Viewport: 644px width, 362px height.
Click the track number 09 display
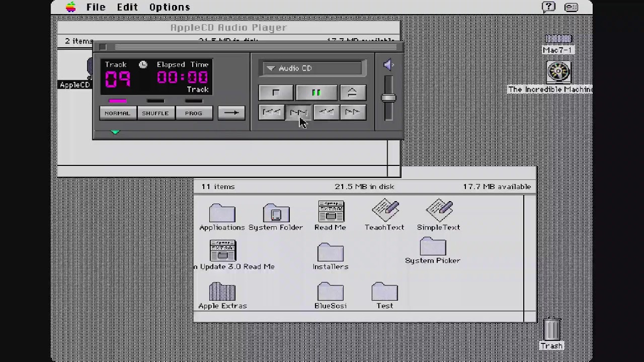click(118, 79)
